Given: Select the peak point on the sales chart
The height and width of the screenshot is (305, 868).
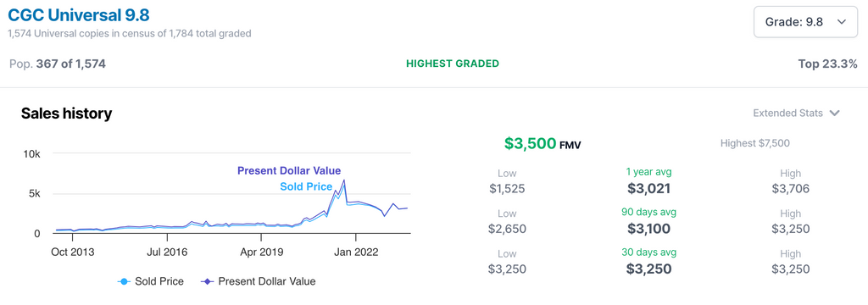Looking at the screenshot, I should pyautogui.click(x=344, y=180).
